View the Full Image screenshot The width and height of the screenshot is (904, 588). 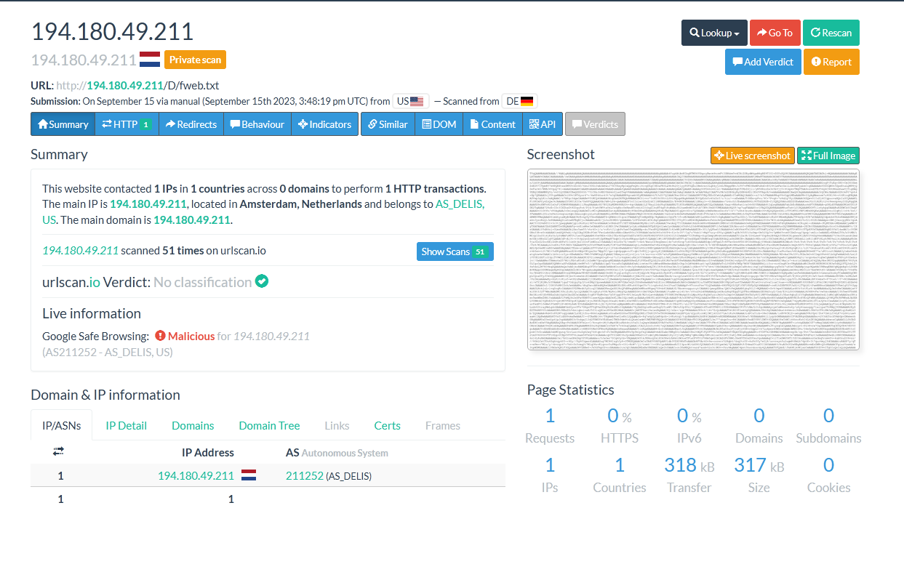coord(828,156)
